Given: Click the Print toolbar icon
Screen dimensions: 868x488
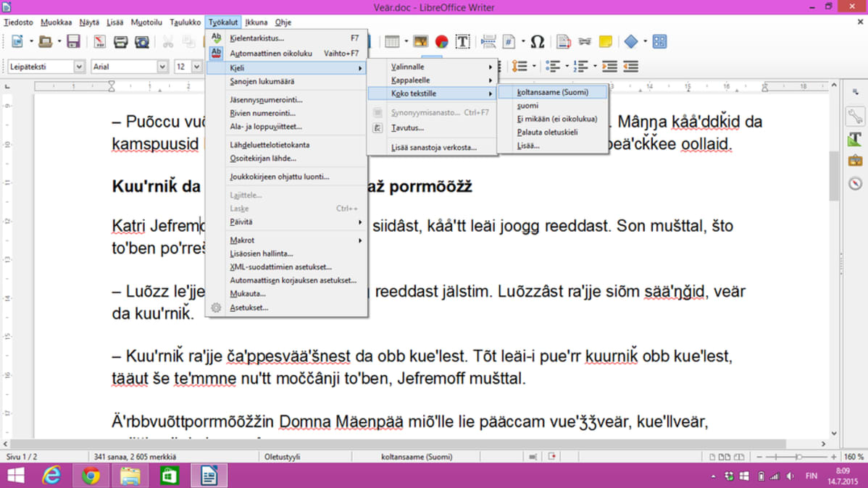Looking at the screenshot, I should tap(121, 41).
